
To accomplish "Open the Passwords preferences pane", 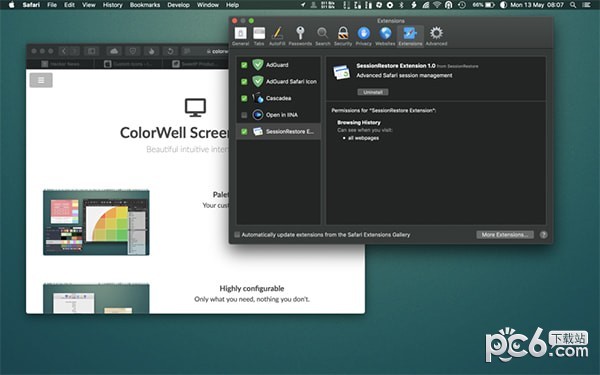I will (300, 37).
